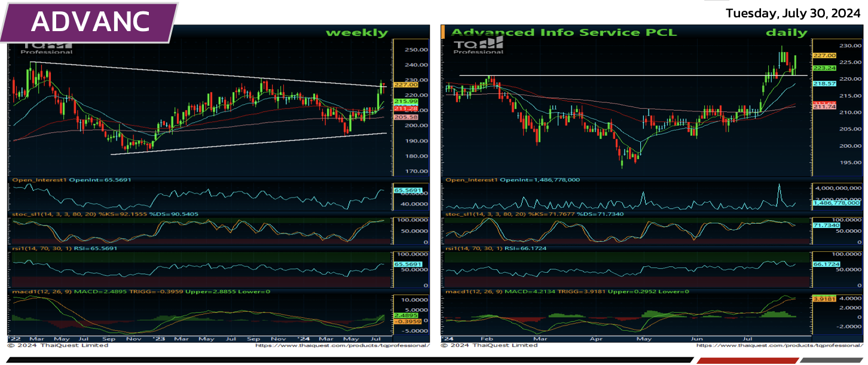Click the 1,486,778,000 open interest value tag
This screenshot has width=868, height=365.
coord(836,203)
